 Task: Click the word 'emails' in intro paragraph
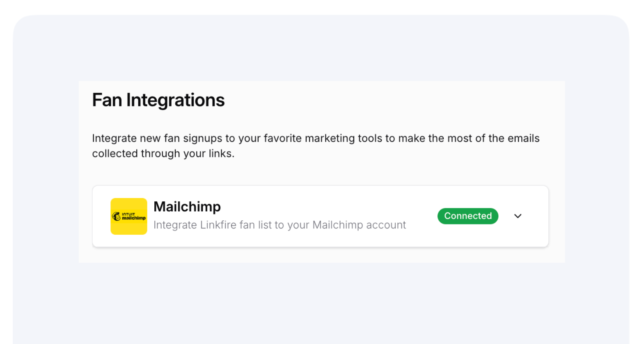click(523, 139)
